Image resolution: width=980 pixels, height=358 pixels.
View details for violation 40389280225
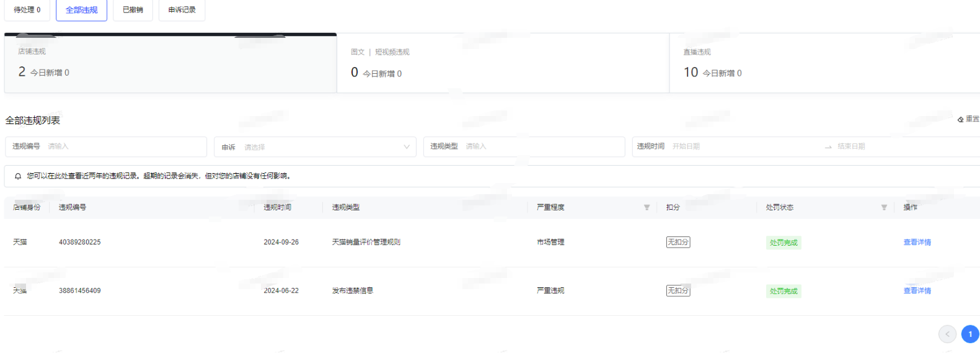[917, 242]
